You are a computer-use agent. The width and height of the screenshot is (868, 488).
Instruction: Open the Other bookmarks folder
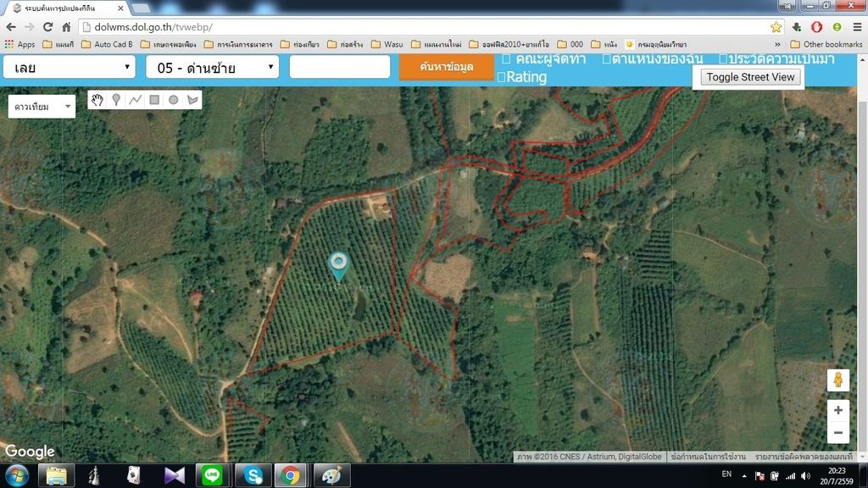(x=826, y=44)
